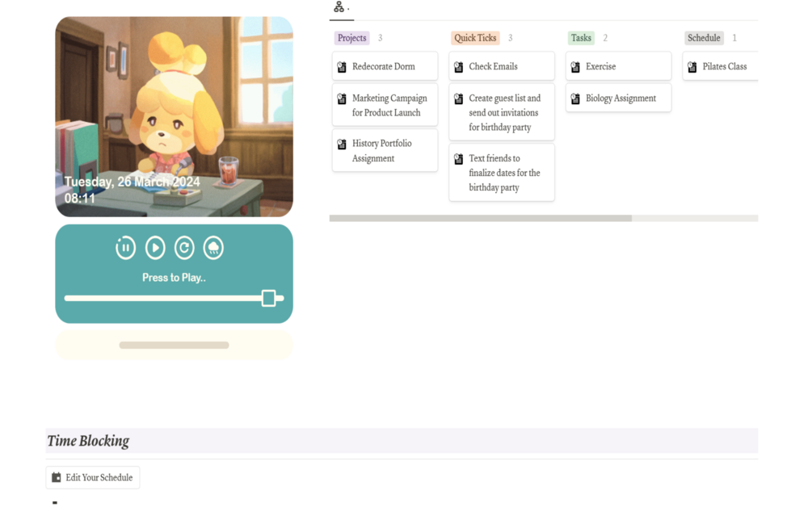Click the restart circular arrow icon

tap(184, 248)
